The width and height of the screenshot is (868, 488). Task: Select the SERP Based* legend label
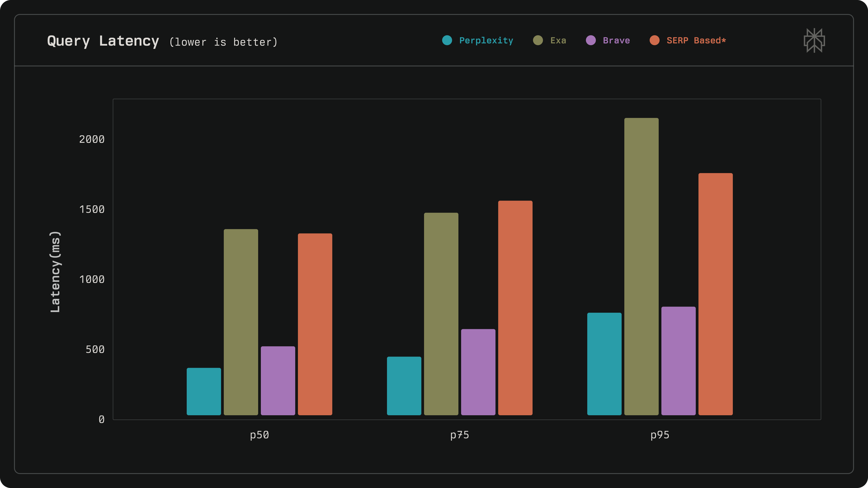(x=696, y=41)
